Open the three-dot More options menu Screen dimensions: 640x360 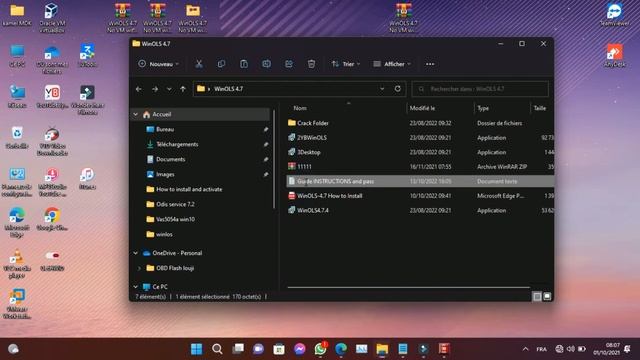click(430, 64)
